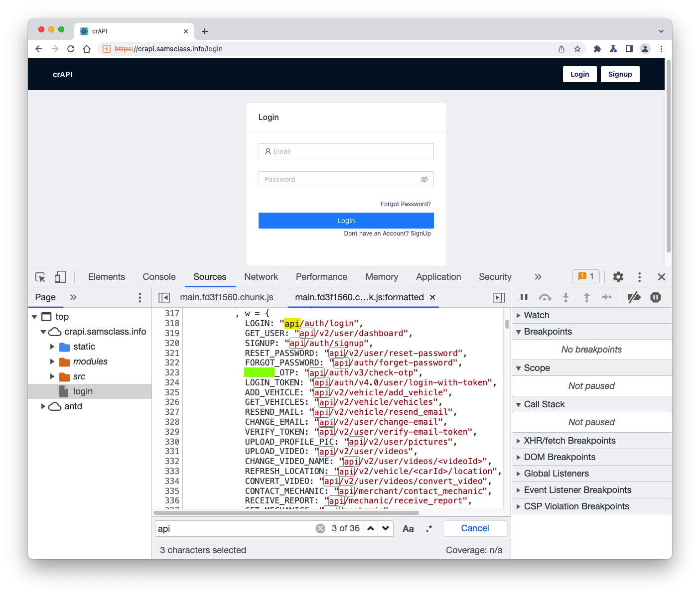Deactivate all breakpoints
The height and width of the screenshot is (596, 700).
pos(634,297)
